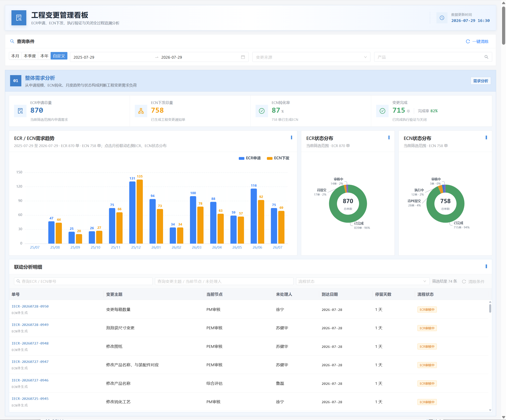The width and height of the screenshot is (506, 420).
Task: Switch to the 自定义 date range tab
Action: click(x=59, y=56)
